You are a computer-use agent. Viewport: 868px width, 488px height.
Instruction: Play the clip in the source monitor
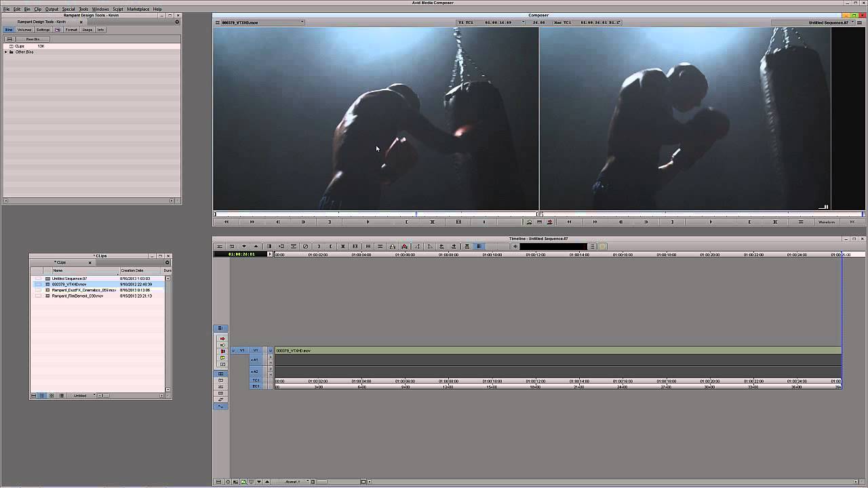[368, 222]
